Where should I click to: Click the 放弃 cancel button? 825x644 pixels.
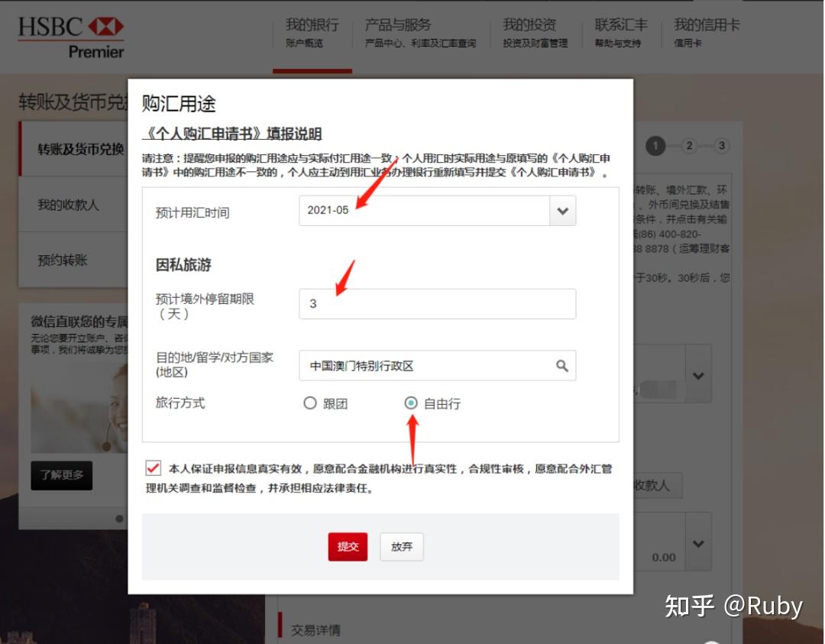[x=402, y=547]
